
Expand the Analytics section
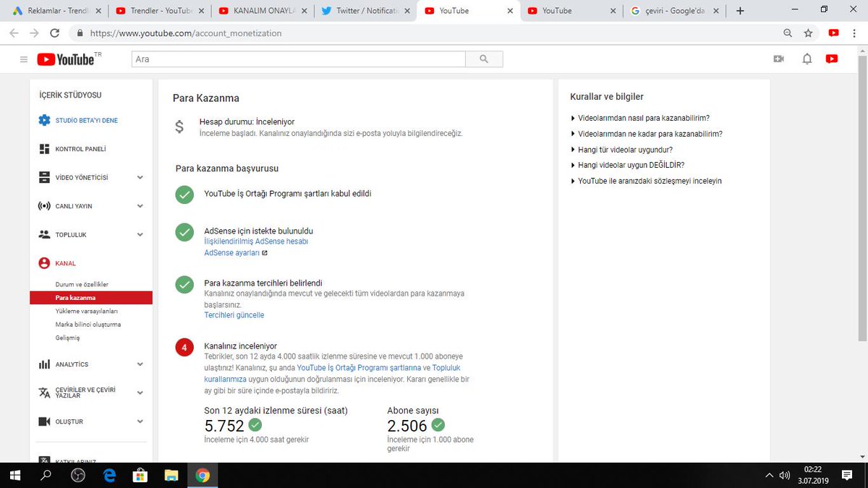(x=140, y=364)
